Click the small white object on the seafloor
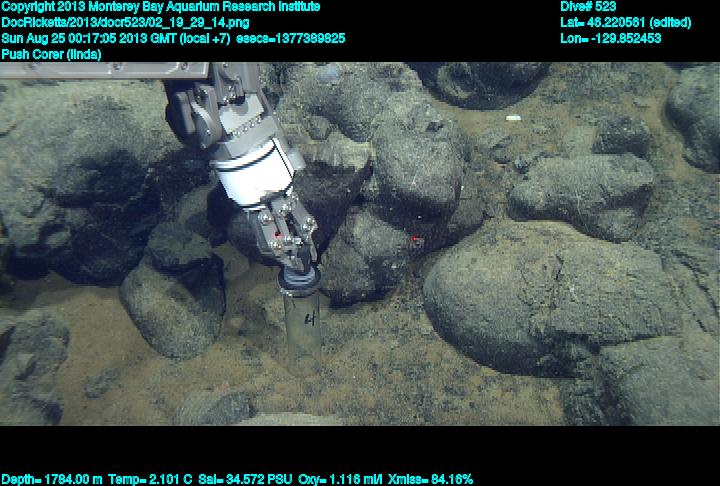The width and height of the screenshot is (720, 486). pos(514,118)
